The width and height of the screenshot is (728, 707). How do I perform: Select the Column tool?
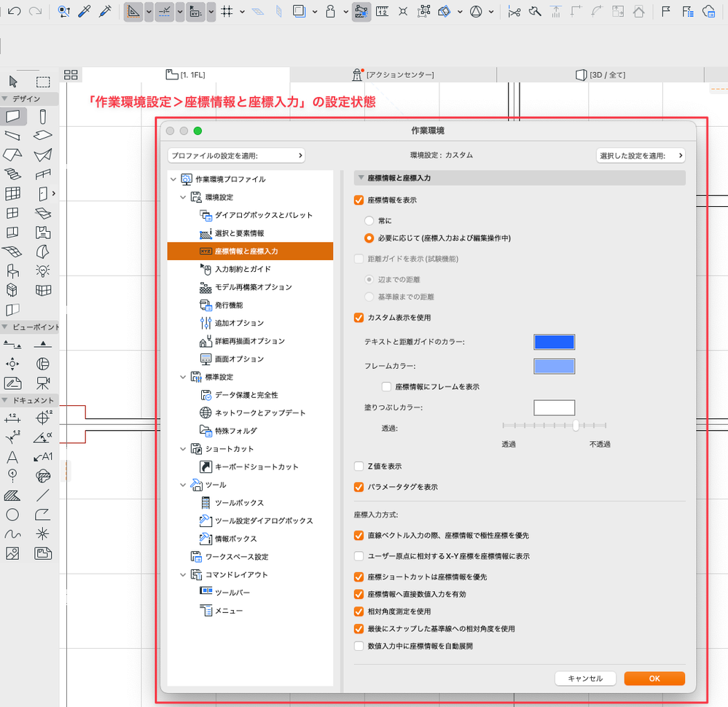43,116
